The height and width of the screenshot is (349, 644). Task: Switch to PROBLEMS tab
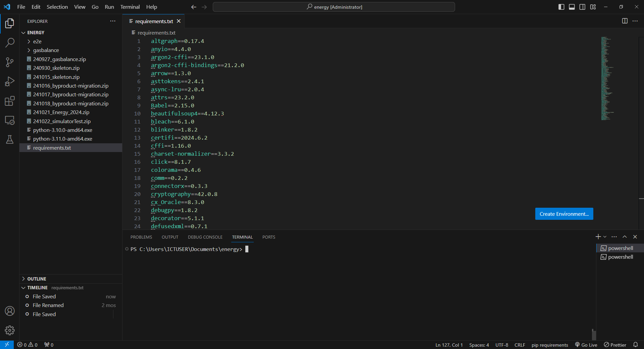(x=141, y=237)
